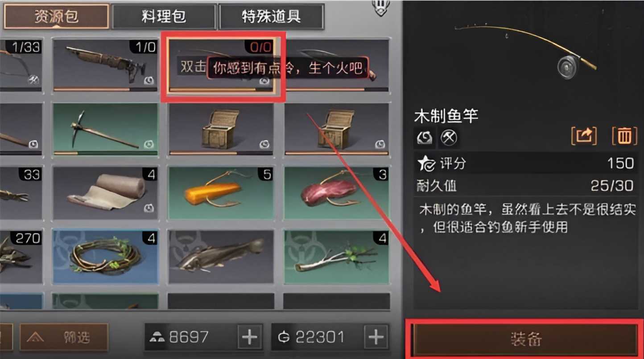Switch to the 料理包 tab
Viewport: 644px width, 359px height.
coord(164,16)
